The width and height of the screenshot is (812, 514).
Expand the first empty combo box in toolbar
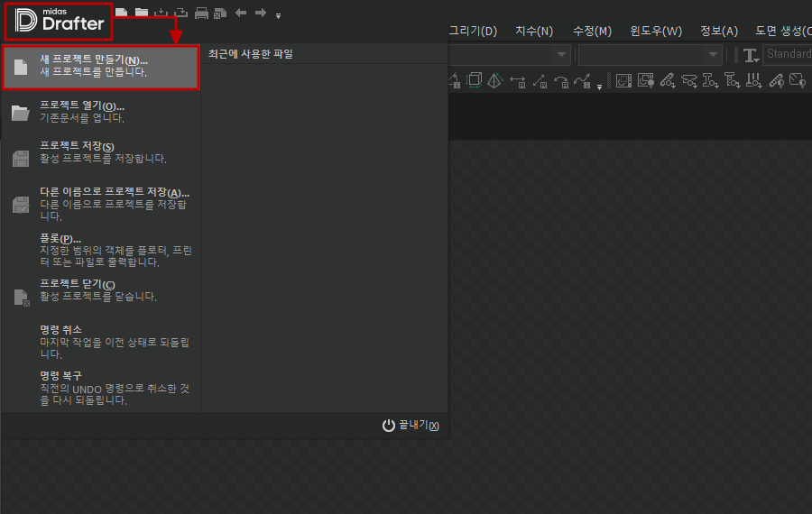pyautogui.click(x=561, y=54)
